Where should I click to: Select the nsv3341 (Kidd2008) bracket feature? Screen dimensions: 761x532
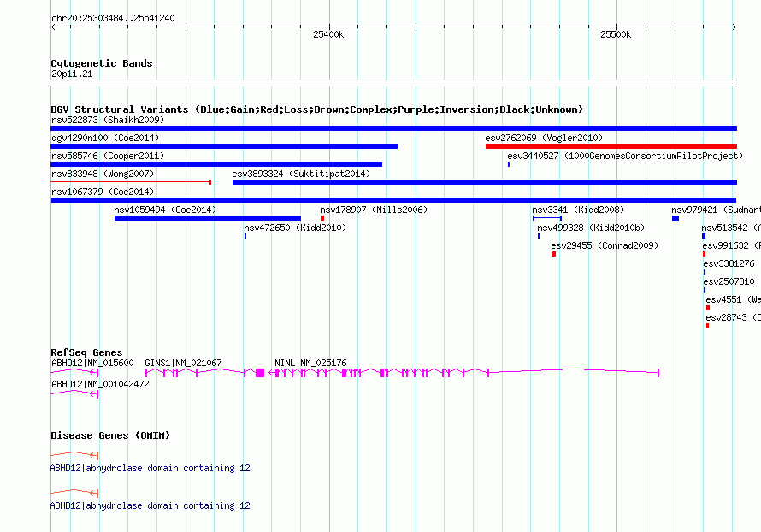[x=547, y=218]
